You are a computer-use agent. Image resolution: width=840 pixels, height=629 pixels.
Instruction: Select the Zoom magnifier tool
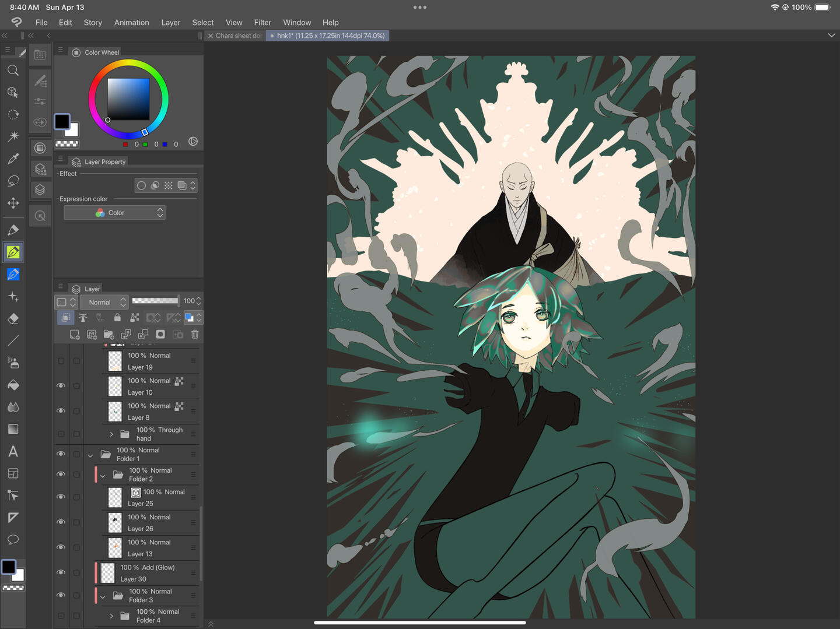(x=13, y=71)
